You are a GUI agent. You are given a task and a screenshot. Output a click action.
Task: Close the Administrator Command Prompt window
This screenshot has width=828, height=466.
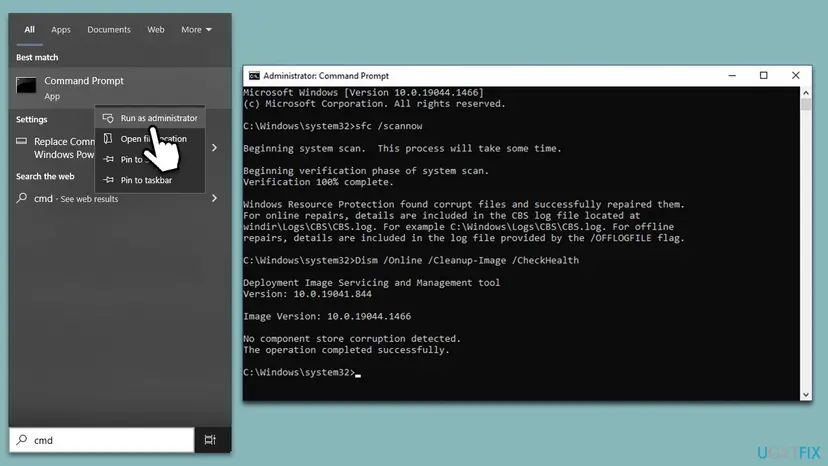point(795,76)
